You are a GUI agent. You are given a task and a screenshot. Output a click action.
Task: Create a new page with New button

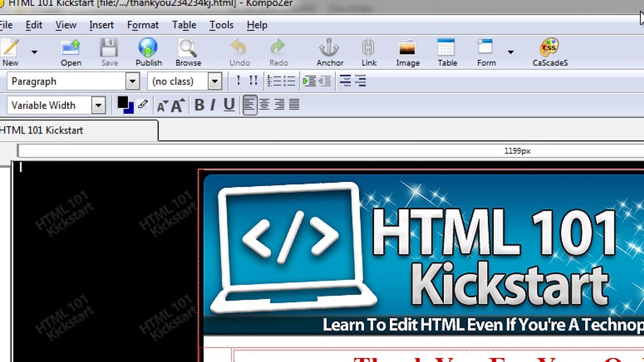[10, 53]
